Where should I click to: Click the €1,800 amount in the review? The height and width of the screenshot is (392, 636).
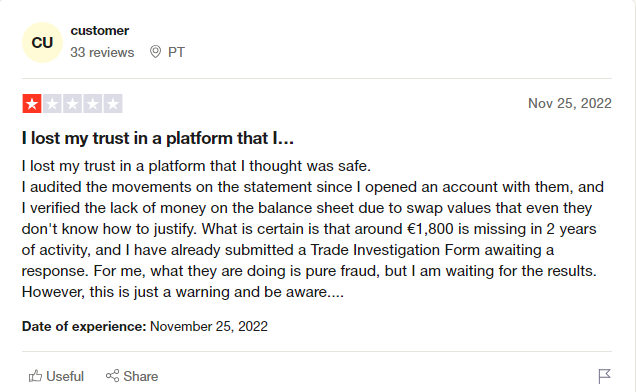click(430, 229)
